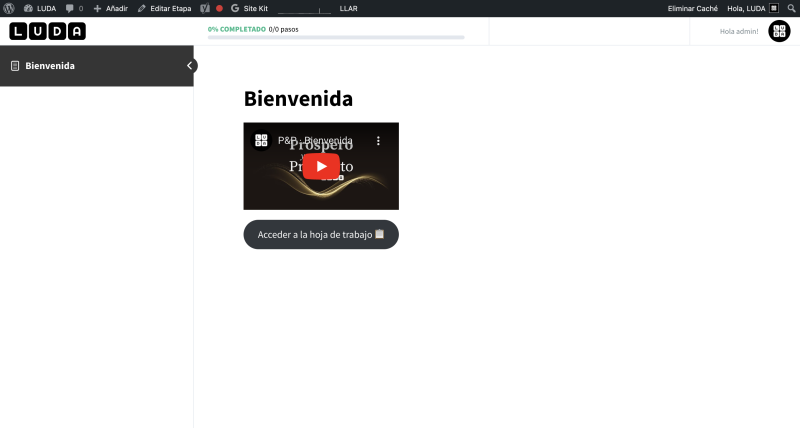This screenshot has height=428, width=800.
Task: Click Acceder a la hoja de trabajo
Action: 321,235
